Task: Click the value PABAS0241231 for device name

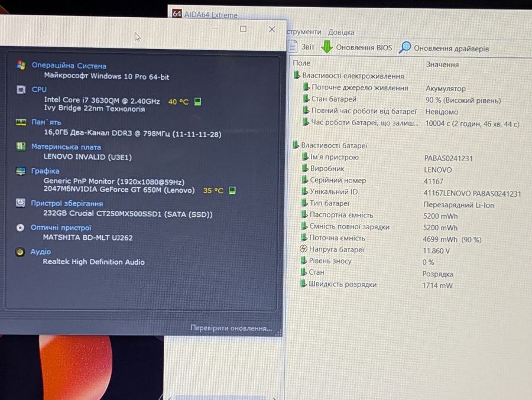Action: click(x=448, y=158)
